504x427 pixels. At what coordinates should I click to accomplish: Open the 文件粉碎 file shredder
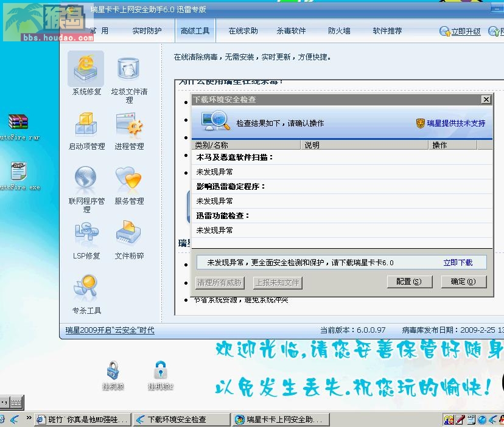(129, 240)
